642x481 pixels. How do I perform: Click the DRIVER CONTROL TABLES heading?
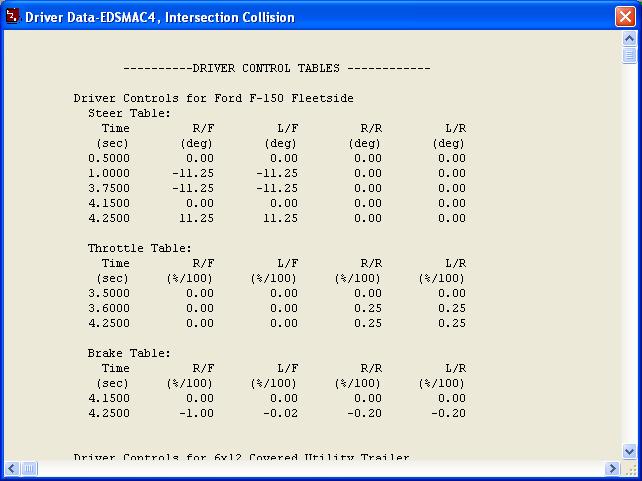(x=276, y=68)
